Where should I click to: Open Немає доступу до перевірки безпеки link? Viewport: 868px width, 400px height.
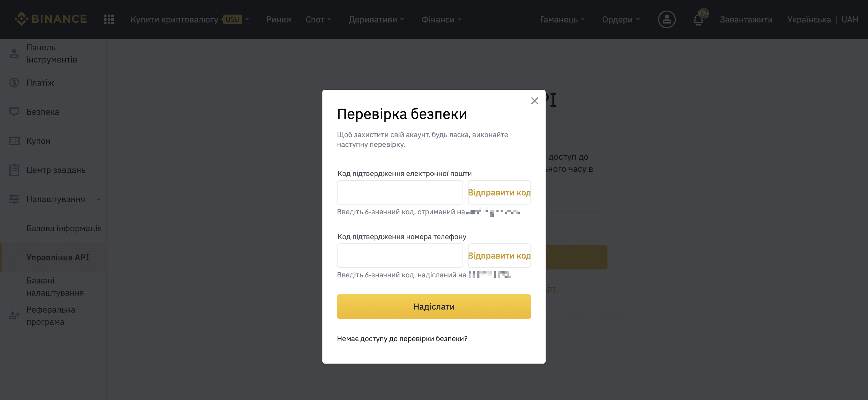(x=402, y=338)
